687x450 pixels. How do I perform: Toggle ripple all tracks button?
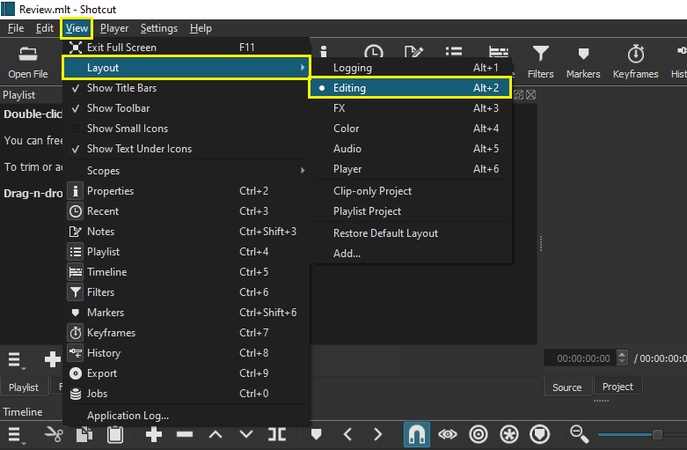point(509,435)
